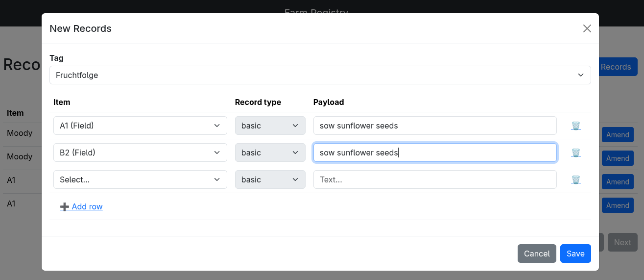The image size is (644, 280).
Task: Cancel the New Records dialog
Action: tap(537, 254)
